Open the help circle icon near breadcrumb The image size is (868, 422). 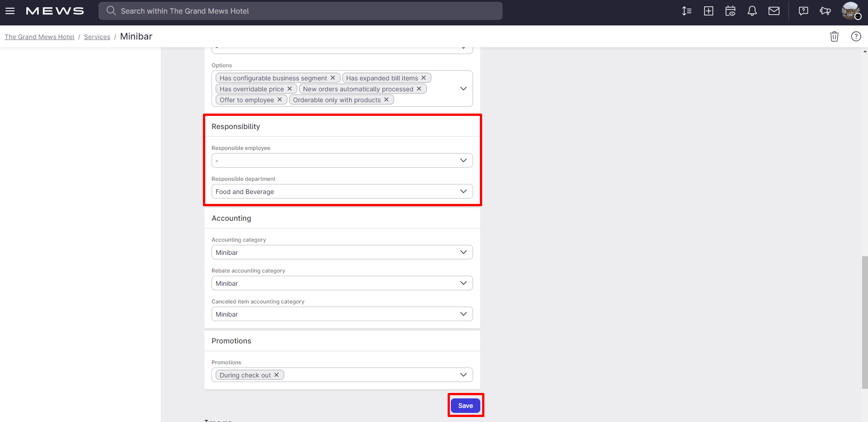(x=856, y=36)
